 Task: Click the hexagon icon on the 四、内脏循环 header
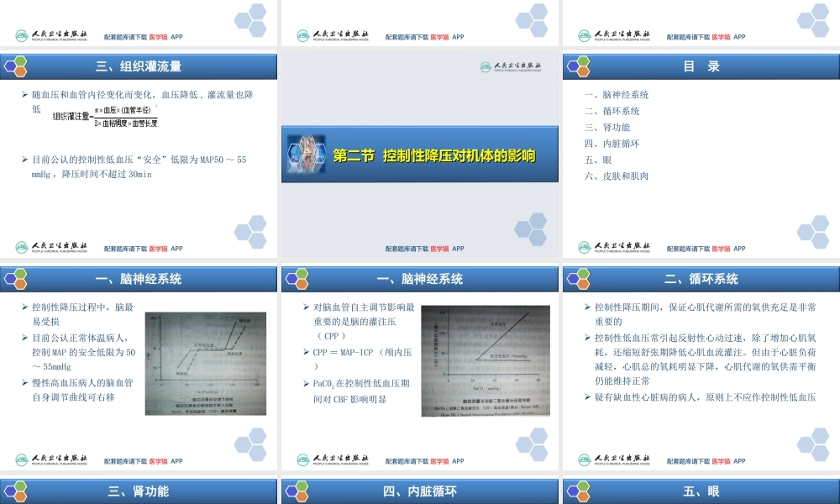pyautogui.click(x=295, y=491)
